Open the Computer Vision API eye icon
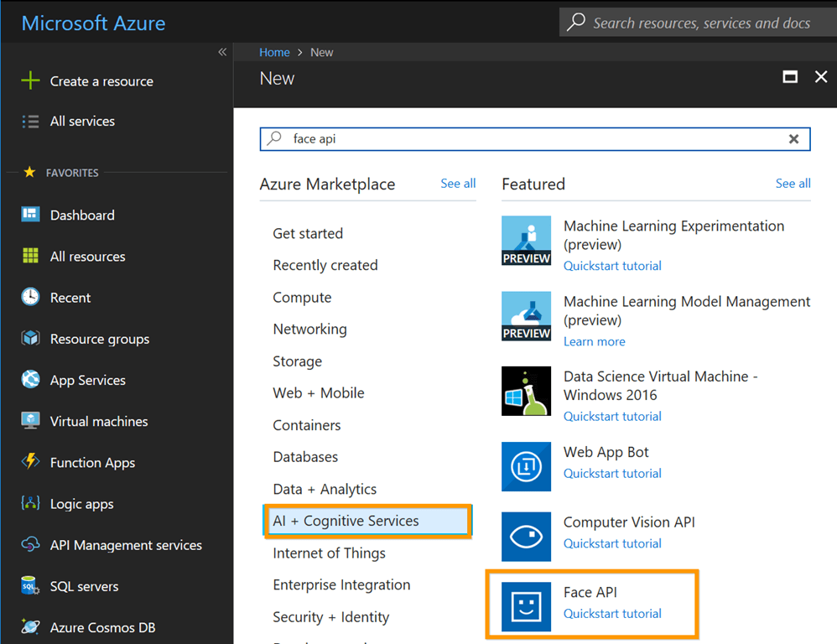Screen dimensions: 837x644 tap(526, 537)
